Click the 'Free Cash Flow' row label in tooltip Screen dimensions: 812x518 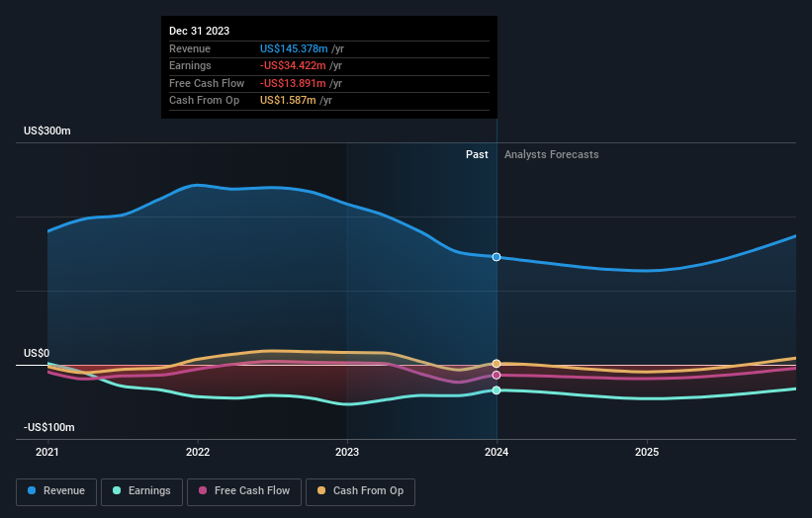pos(207,83)
